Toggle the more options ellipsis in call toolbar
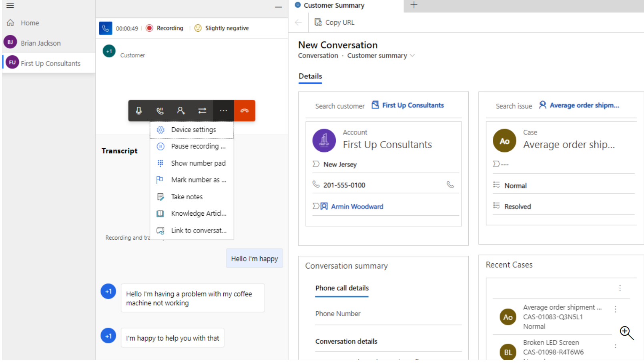Image resolution: width=644 pixels, height=363 pixels. coord(223,110)
